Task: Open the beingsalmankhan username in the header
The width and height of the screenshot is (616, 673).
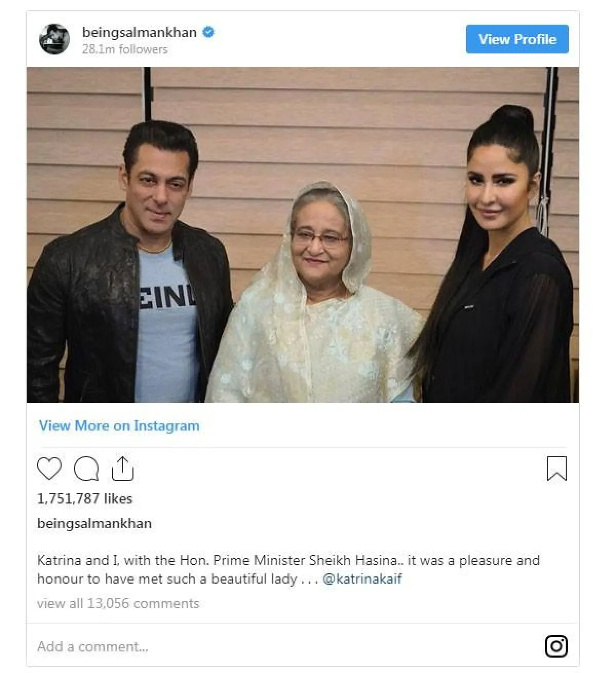Action: click(139, 32)
